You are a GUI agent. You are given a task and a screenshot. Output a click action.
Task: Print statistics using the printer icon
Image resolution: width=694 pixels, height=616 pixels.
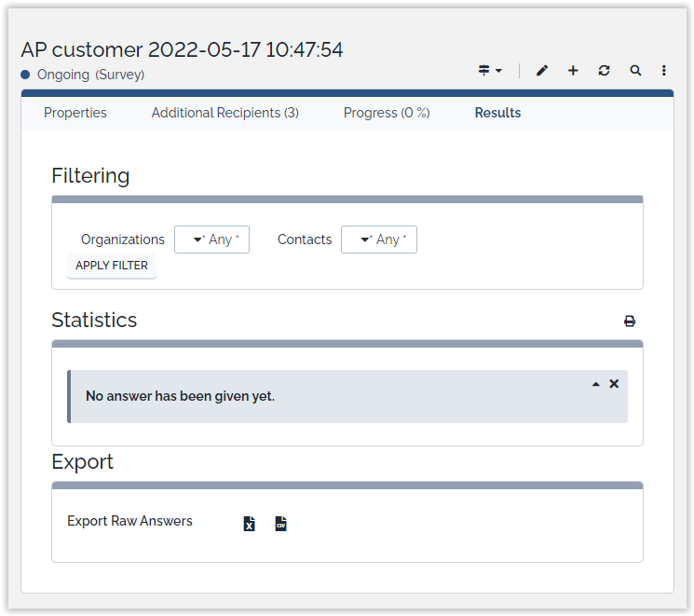(x=630, y=322)
